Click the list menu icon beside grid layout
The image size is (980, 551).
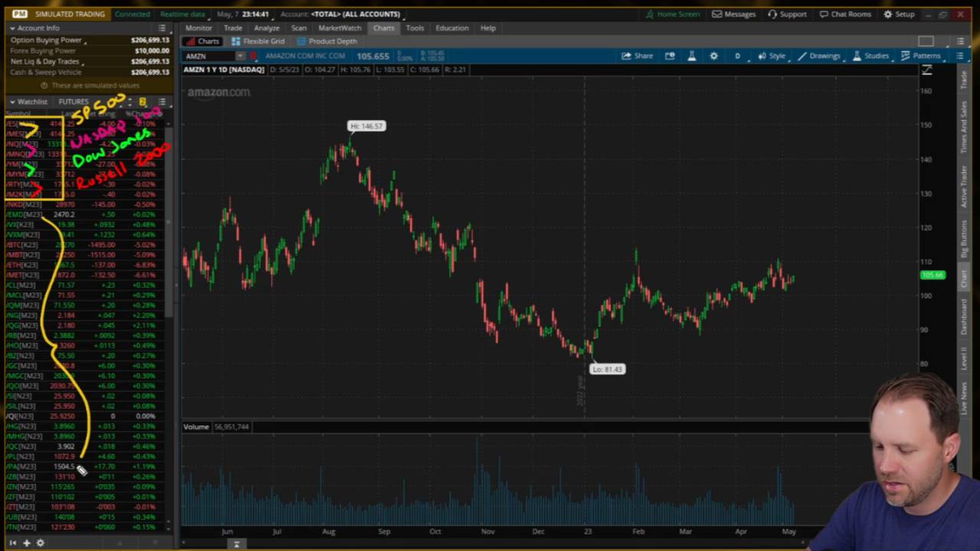point(960,41)
